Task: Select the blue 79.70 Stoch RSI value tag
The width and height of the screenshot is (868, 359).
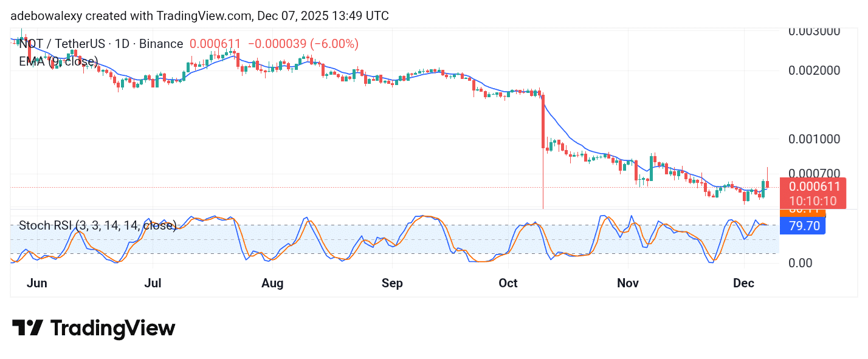Action: [804, 227]
